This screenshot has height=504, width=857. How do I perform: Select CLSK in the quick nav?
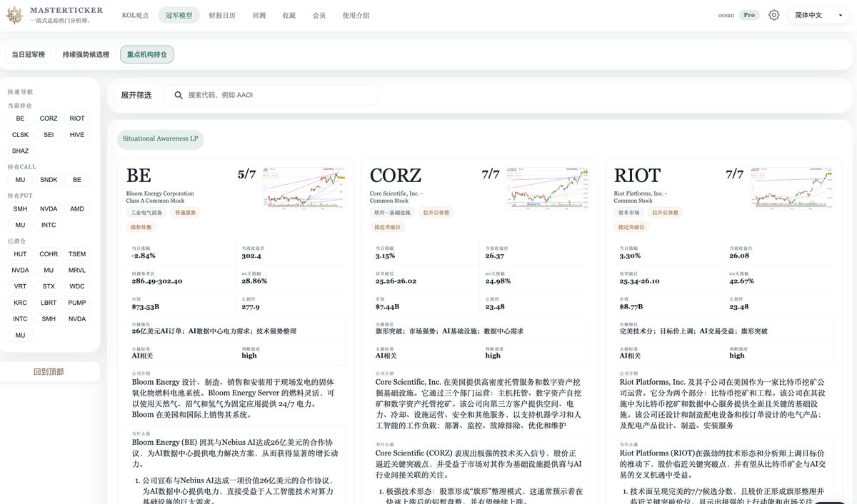(x=20, y=134)
